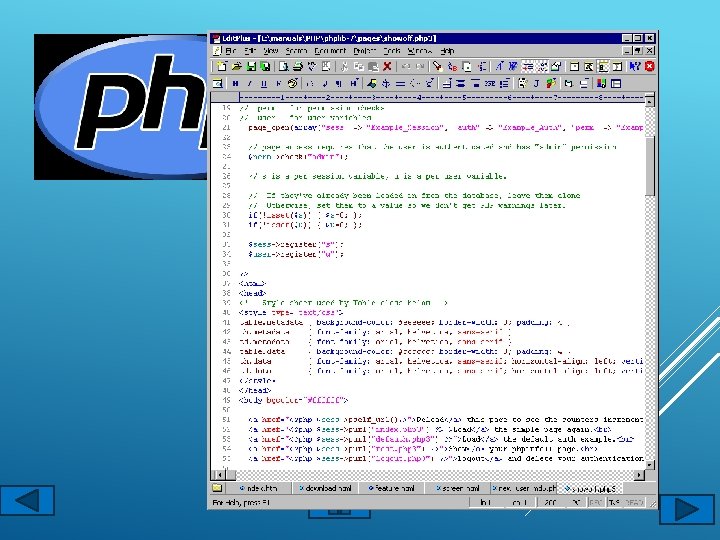Insert a heading with the H icon
The height and width of the screenshot is (540, 720).
click(354, 83)
